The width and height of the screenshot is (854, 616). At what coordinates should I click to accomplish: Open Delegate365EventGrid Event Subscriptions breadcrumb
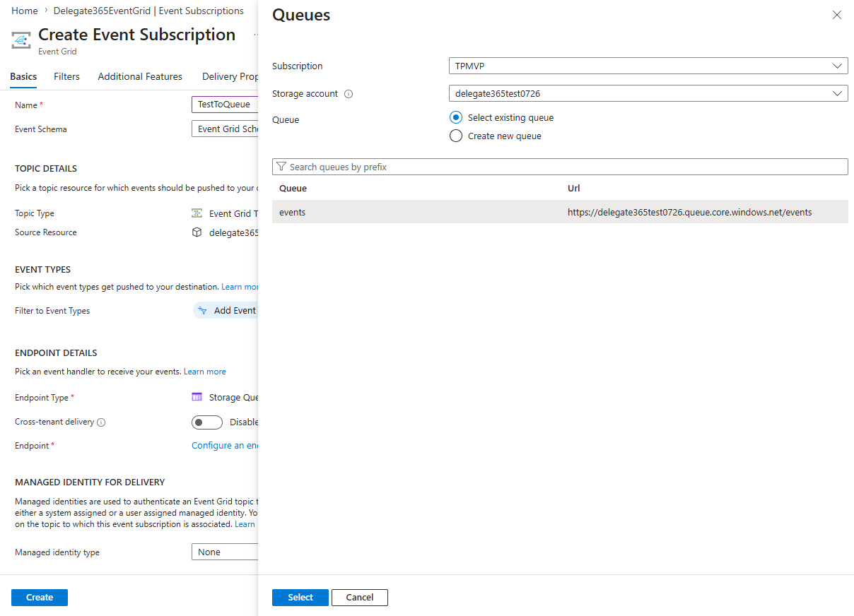148,11
